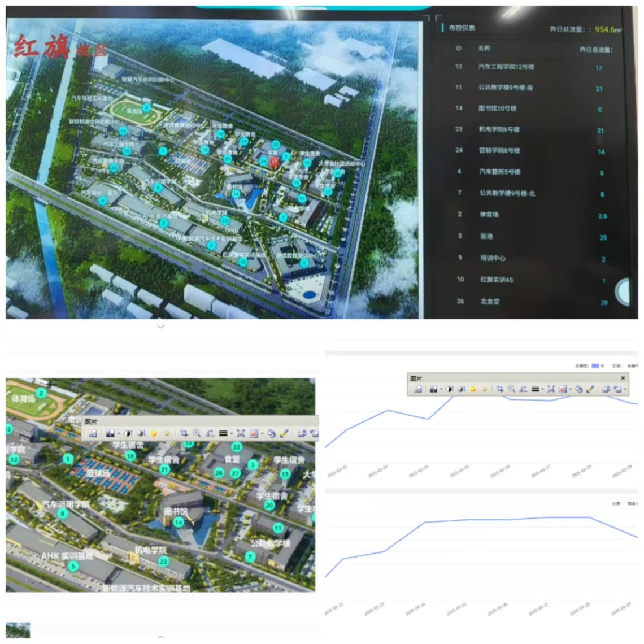Open Text Wrapping dropdown arrow in right toolbar
The image size is (644, 644).
pos(570,389)
